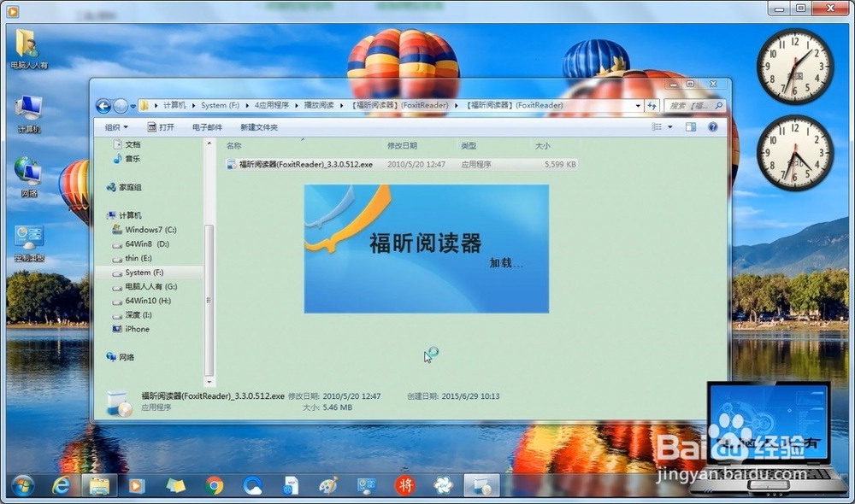Click the pinwheel fan taskbar icon
The width and height of the screenshot is (855, 504).
[x=443, y=485]
